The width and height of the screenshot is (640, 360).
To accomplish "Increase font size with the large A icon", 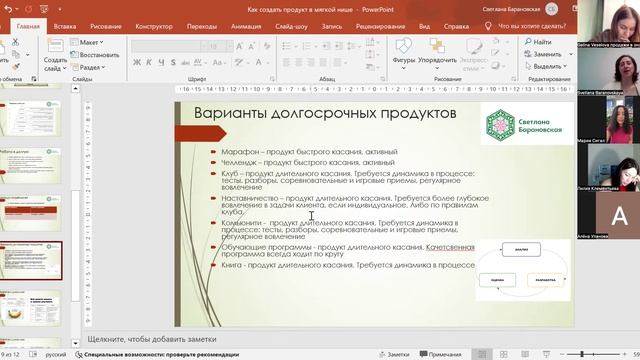I will (240, 46).
